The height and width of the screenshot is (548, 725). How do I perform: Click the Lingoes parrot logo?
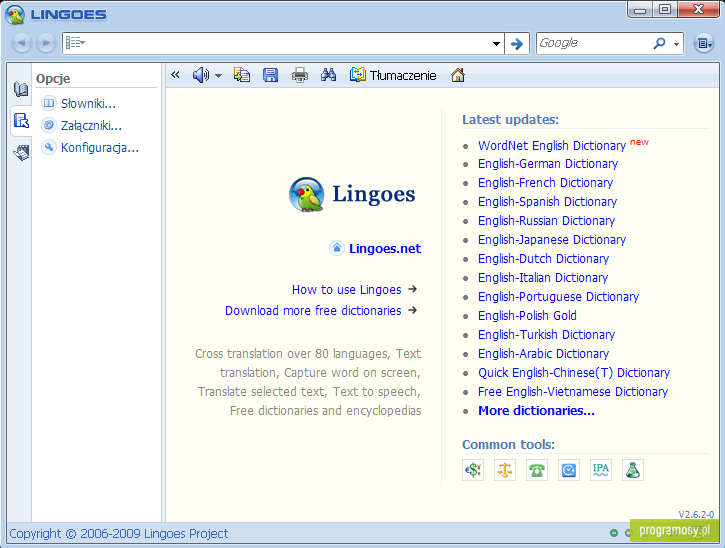[x=307, y=194]
